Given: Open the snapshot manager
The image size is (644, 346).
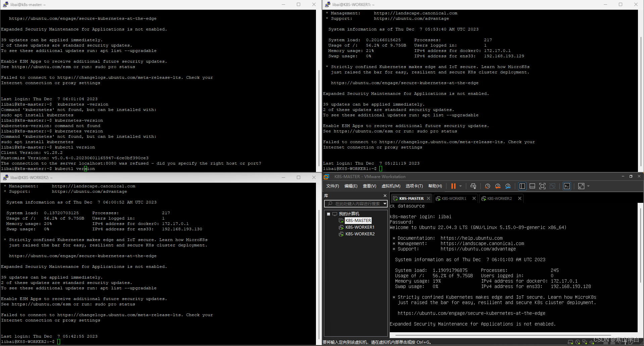Looking at the screenshot, I should click(x=508, y=186).
